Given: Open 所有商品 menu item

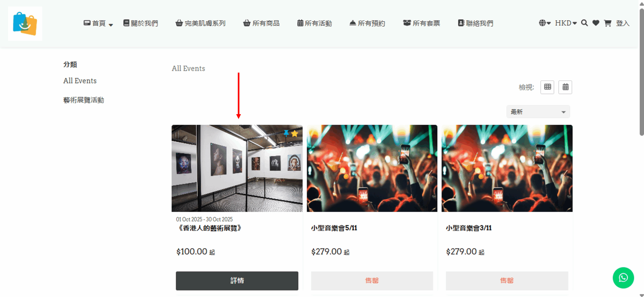Looking at the screenshot, I should [x=261, y=23].
